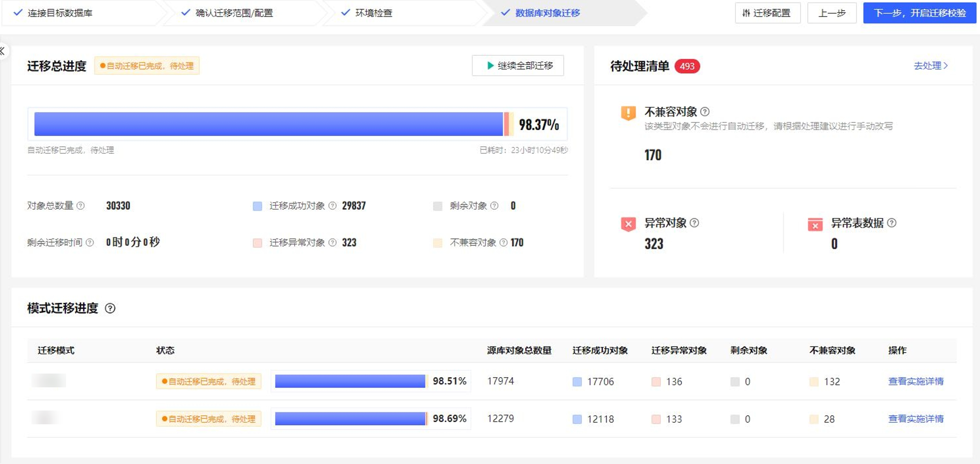Open 查看实施详情 for the first row
The height and width of the screenshot is (464, 980).
(x=916, y=381)
